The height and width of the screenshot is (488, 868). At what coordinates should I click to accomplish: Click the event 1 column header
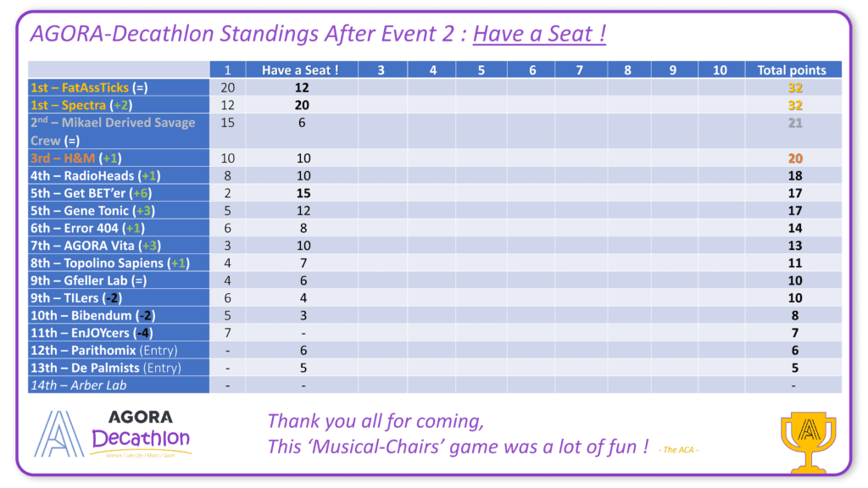click(227, 69)
